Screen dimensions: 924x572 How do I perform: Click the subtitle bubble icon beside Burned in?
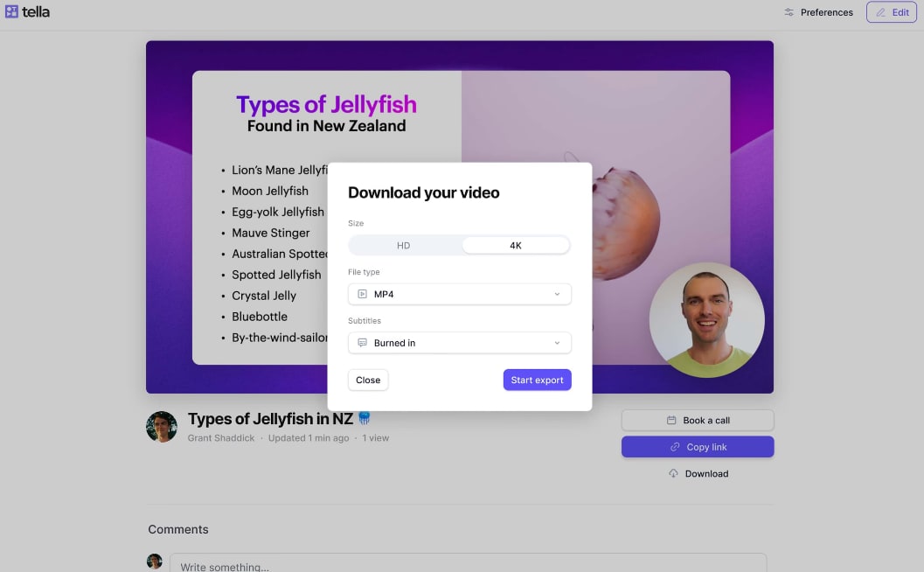361,342
